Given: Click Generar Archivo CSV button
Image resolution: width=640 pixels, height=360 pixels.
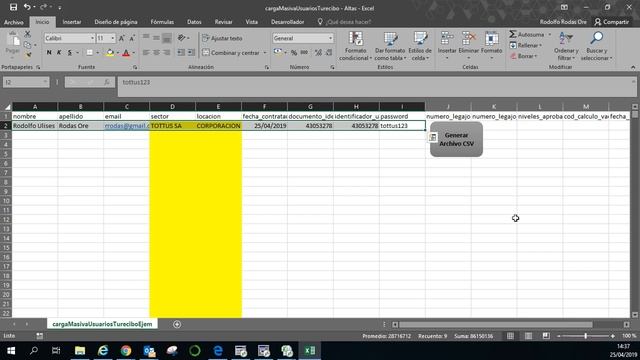Looking at the screenshot, I should 456,139.
